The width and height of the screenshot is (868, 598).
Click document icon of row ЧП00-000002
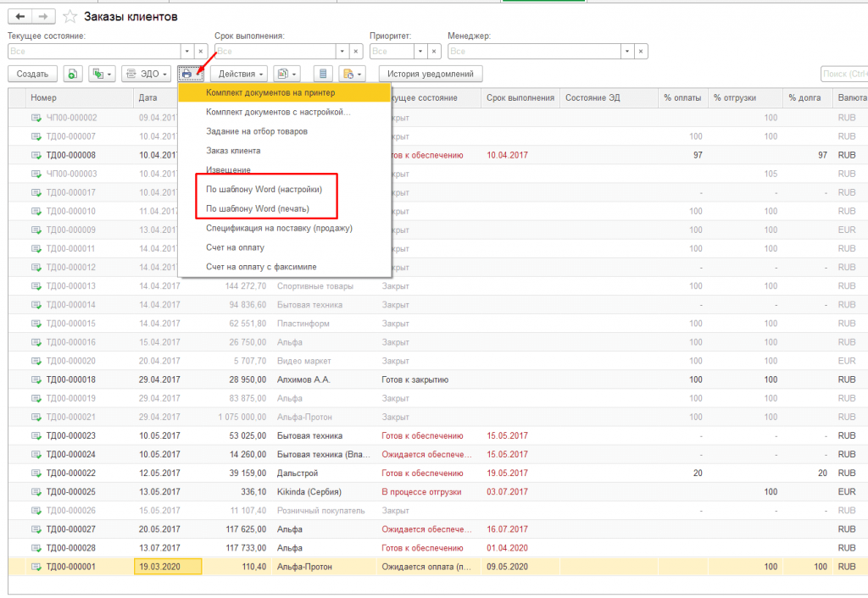pyautogui.click(x=36, y=118)
